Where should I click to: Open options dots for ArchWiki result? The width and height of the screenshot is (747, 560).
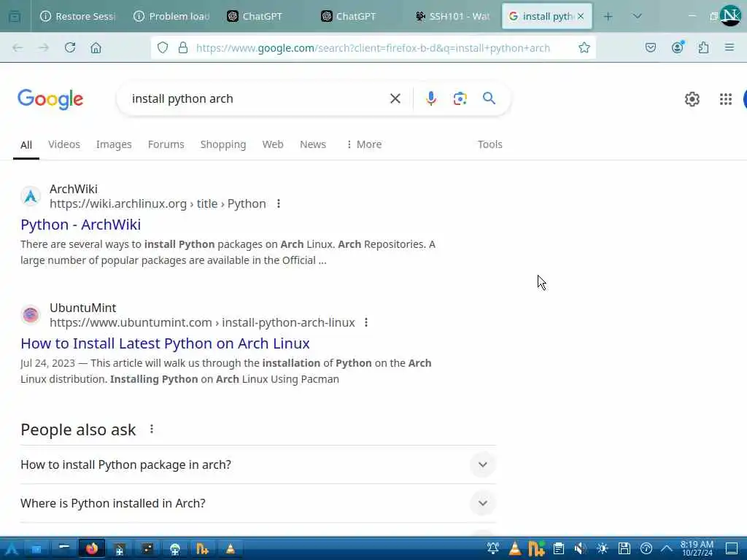pos(279,204)
